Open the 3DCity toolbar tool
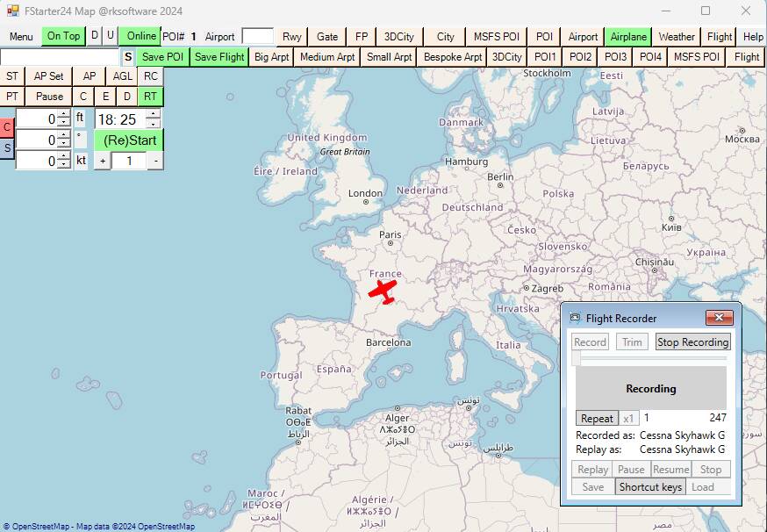The image size is (767, 532). (x=398, y=37)
